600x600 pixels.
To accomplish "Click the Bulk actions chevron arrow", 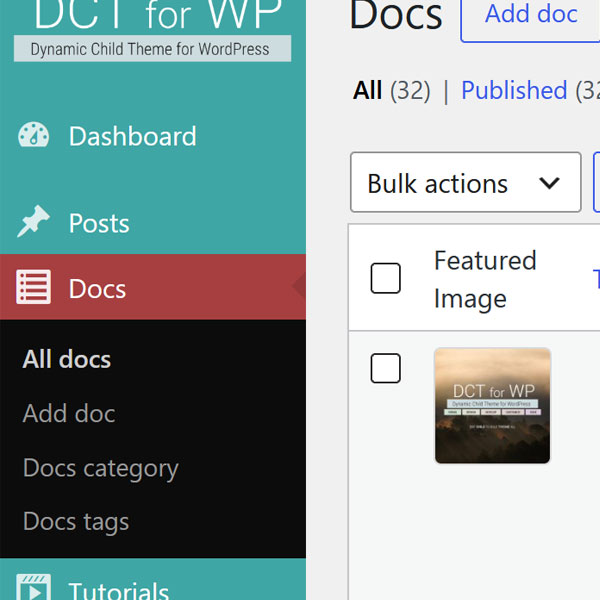I will coord(549,183).
